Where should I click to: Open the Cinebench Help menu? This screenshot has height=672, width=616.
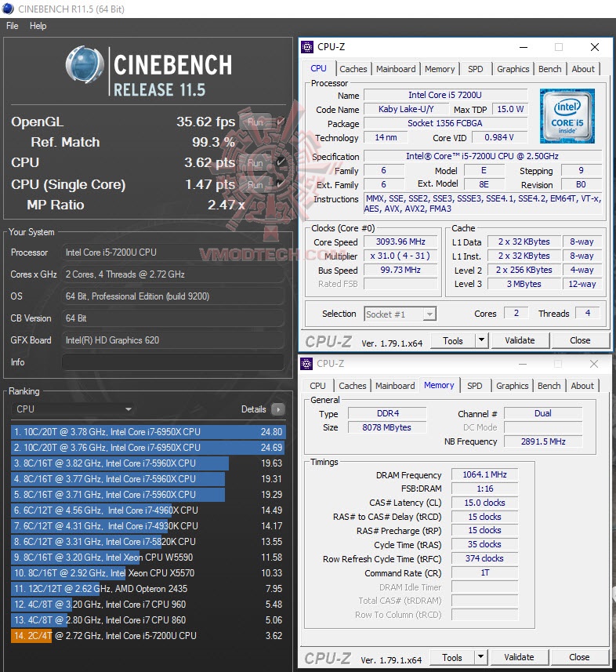click(38, 26)
